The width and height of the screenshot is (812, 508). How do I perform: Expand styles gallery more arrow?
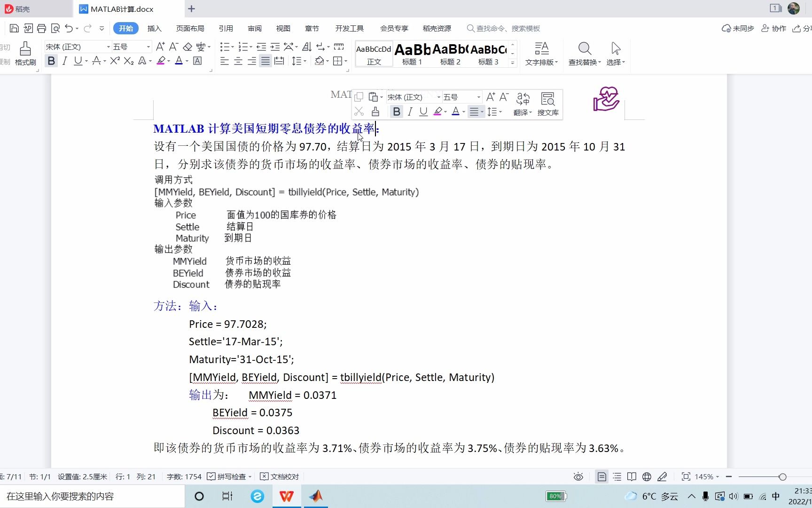[x=513, y=63]
